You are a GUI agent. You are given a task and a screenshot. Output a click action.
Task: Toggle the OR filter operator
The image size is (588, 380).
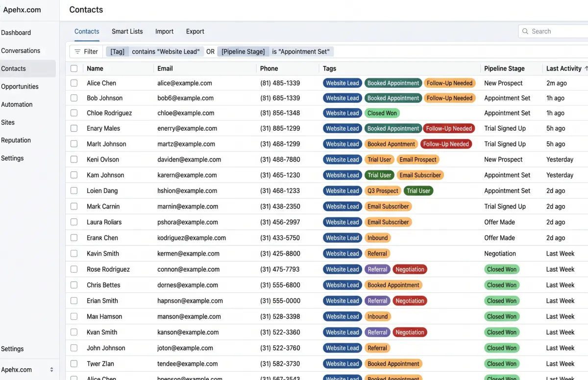coord(210,51)
